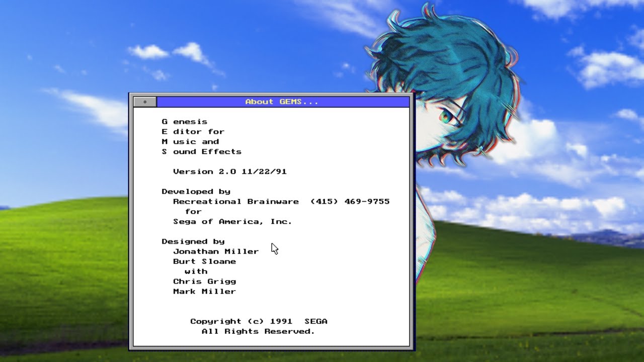Select the "Recreational Brainware" company name
Screen dimensions: 644x362
[236, 202]
